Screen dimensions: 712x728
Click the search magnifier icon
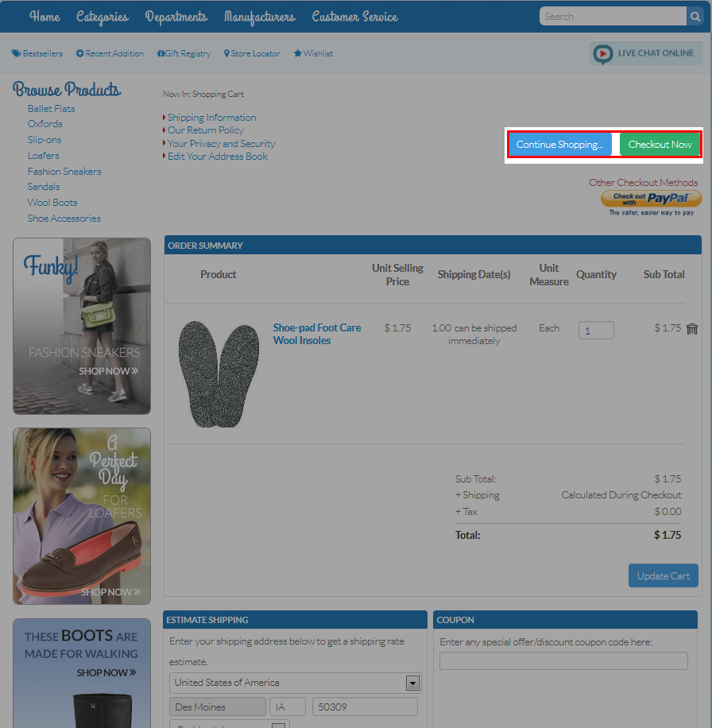(x=695, y=17)
